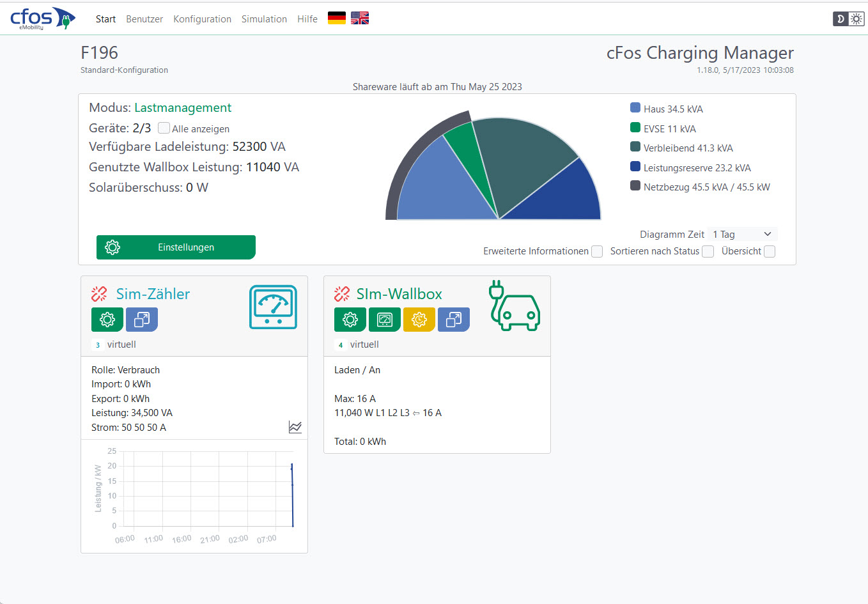Click the 'Import: 0 kWh' text
Image resolution: width=868 pixels, height=604 pixels.
pyautogui.click(x=121, y=384)
